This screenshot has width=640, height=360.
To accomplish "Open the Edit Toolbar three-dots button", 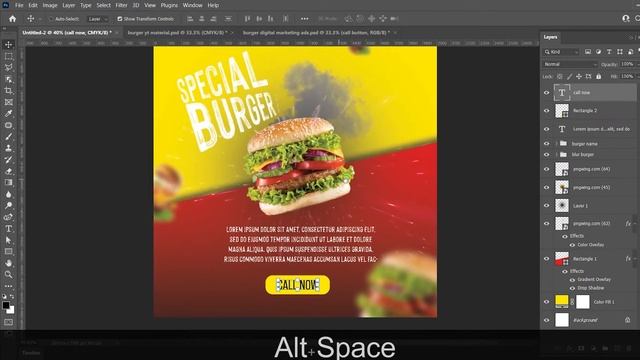I will pos(9,286).
